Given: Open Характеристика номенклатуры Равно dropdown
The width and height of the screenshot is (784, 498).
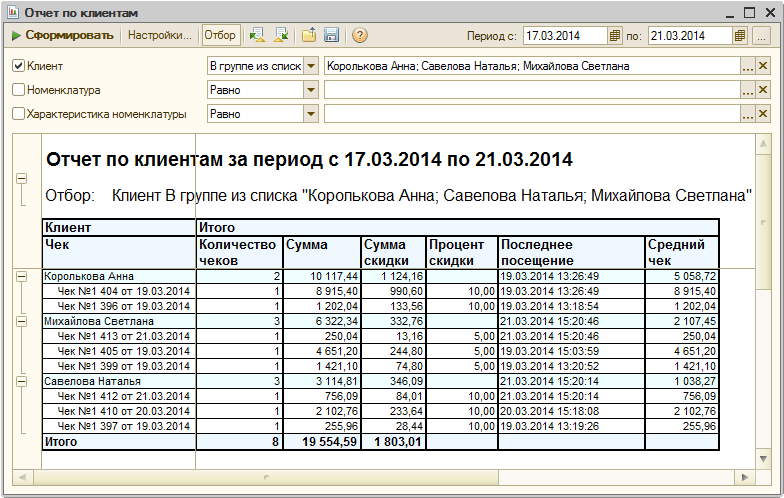Looking at the screenshot, I should (310, 114).
